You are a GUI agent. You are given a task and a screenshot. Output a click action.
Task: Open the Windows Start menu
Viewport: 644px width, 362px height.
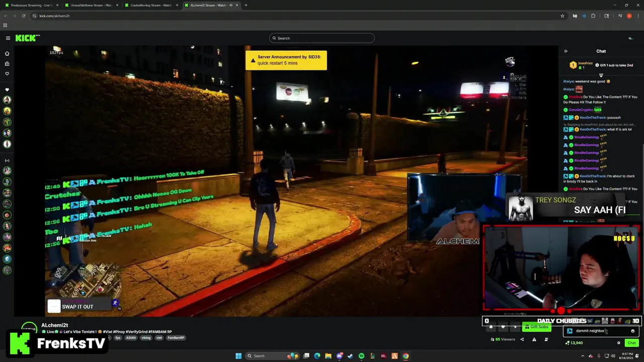[238, 356]
